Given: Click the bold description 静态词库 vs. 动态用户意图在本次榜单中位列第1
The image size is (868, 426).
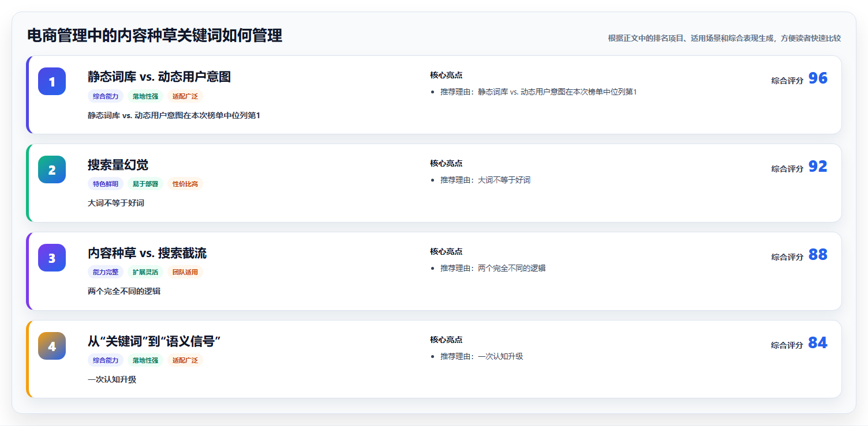Looking at the screenshot, I should [x=174, y=115].
